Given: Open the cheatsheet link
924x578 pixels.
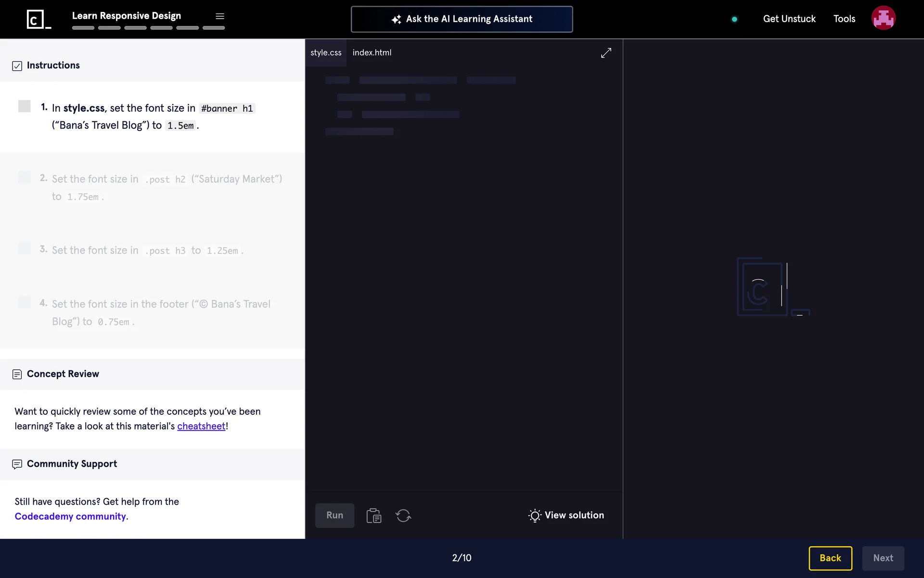Looking at the screenshot, I should [x=201, y=426].
